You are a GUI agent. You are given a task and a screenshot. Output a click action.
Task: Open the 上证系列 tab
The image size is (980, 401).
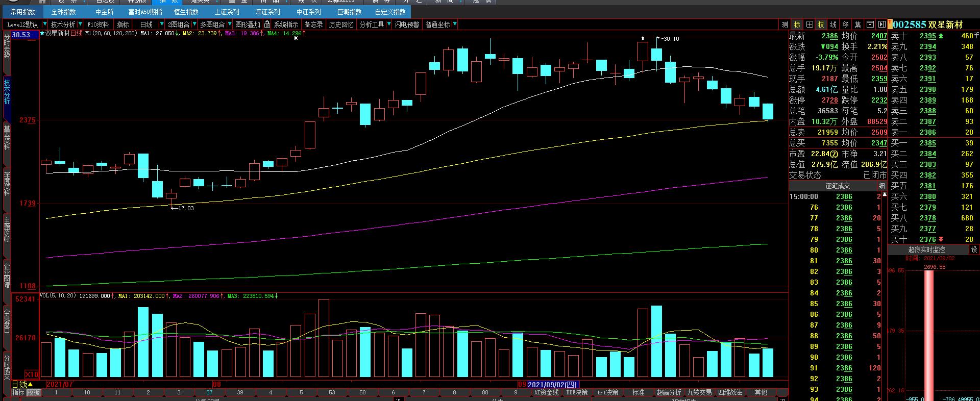pos(227,12)
